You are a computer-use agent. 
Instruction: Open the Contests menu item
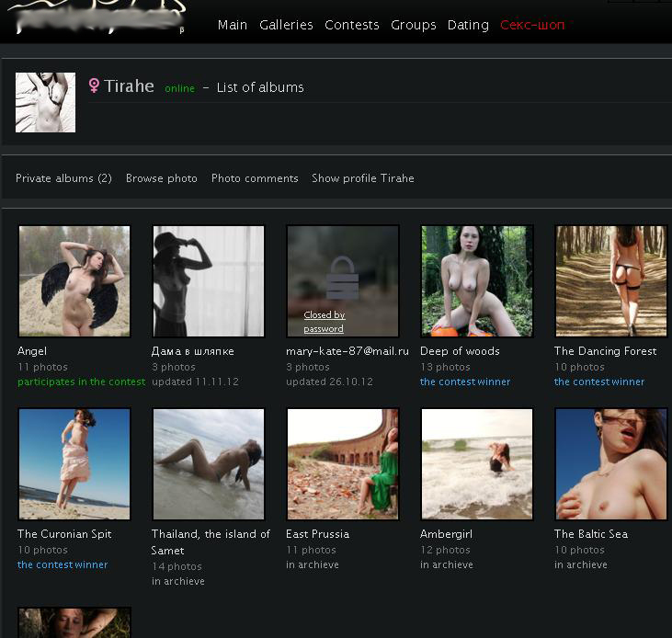click(352, 25)
